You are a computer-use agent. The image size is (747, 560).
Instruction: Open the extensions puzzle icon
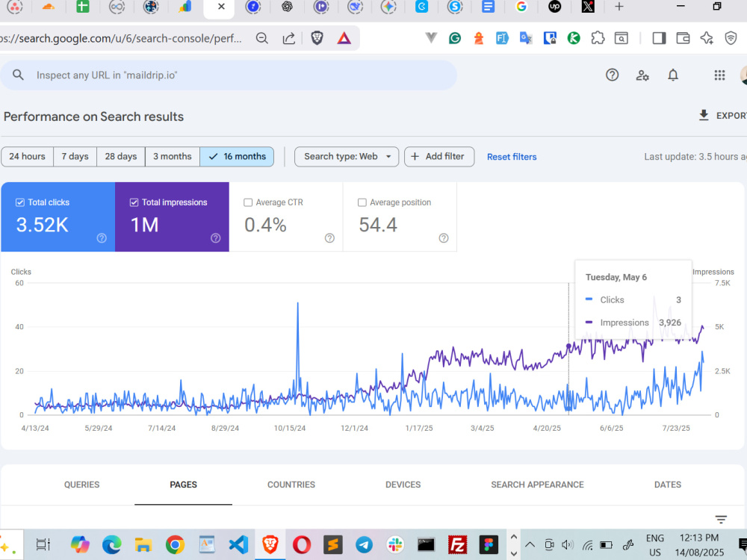[x=598, y=38]
